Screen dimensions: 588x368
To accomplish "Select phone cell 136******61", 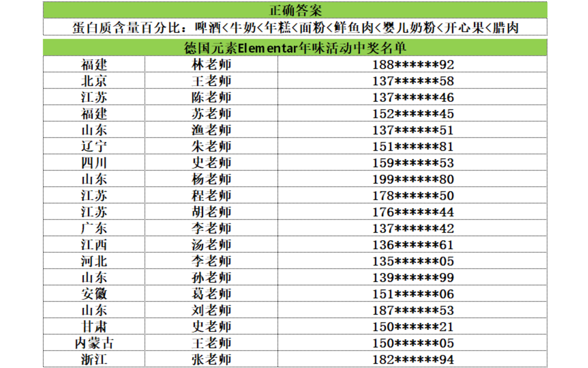I will 413,245.
